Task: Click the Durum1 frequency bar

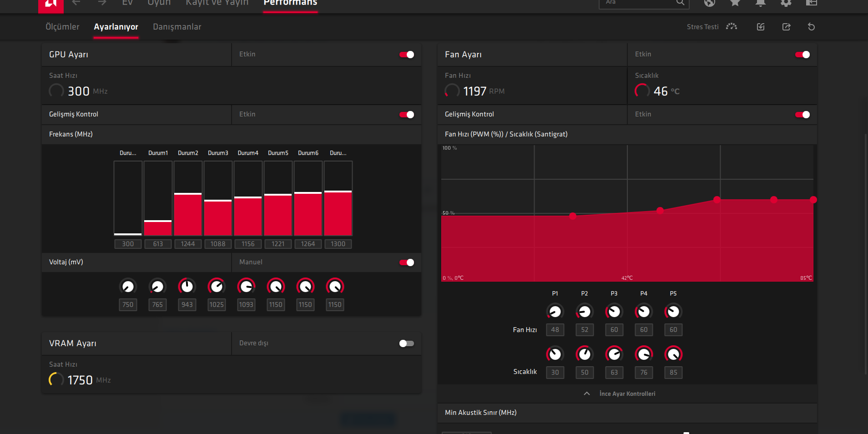Action: point(158,198)
